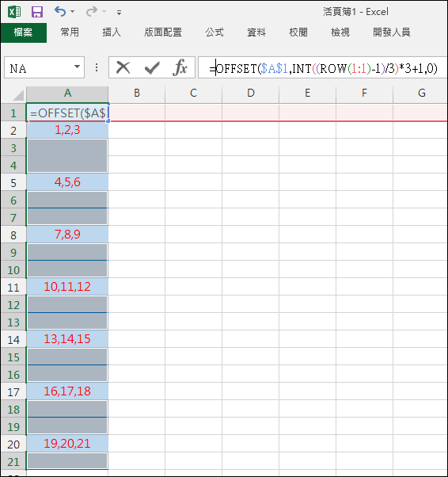Select row 3 header
The height and width of the screenshot is (477, 448).
click(x=13, y=148)
